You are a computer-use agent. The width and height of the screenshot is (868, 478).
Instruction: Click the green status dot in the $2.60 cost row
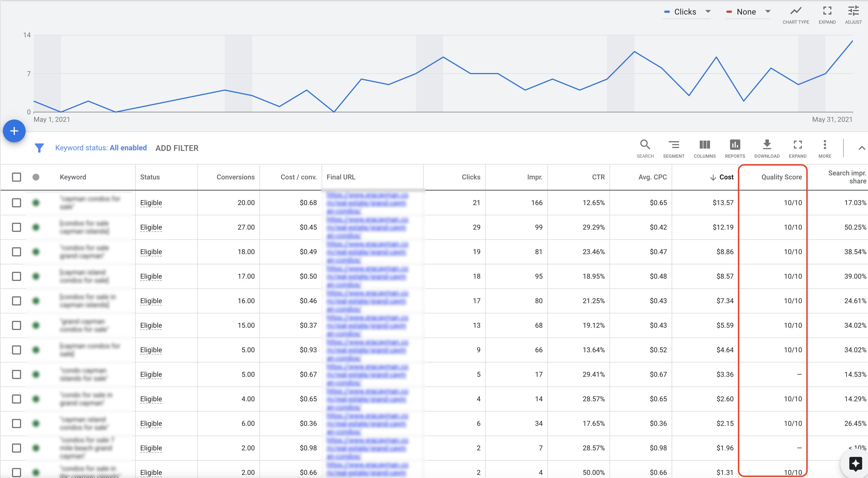tap(36, 399)
